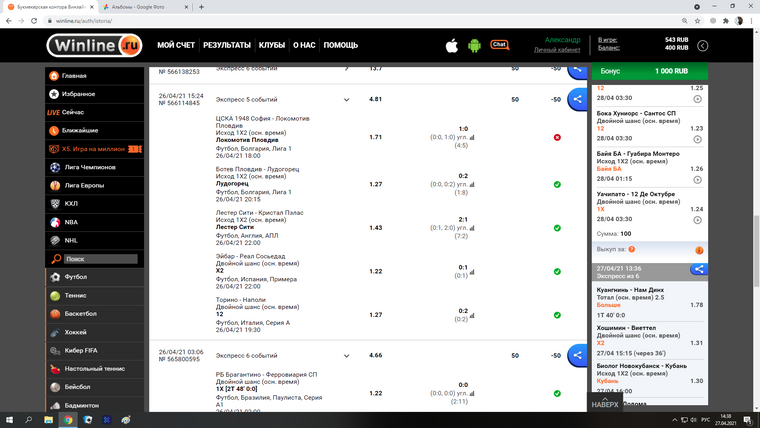
Task: Reload the page in browser
Action: click(x=34, y=21)
